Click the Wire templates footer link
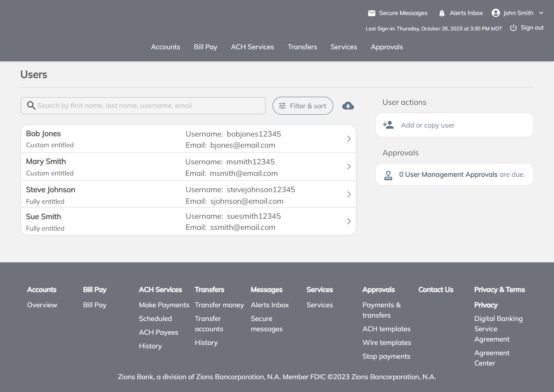554x392 pixels. (386, 343)
